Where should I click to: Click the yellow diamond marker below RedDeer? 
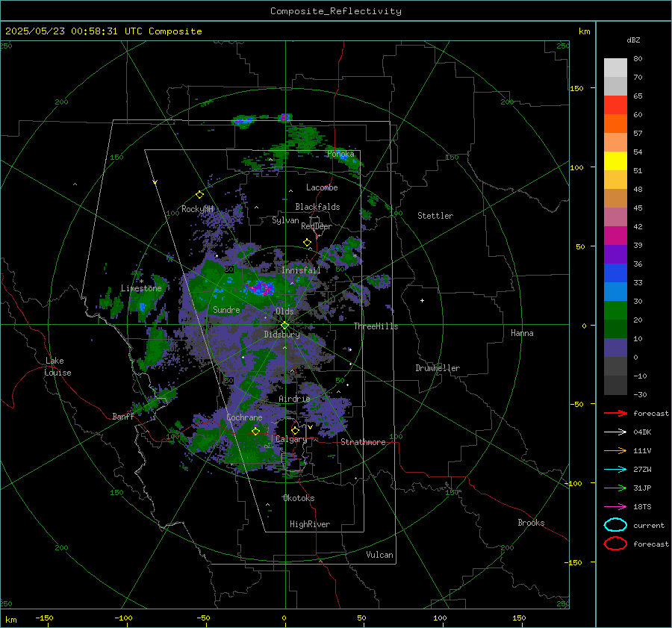(308, 243)
